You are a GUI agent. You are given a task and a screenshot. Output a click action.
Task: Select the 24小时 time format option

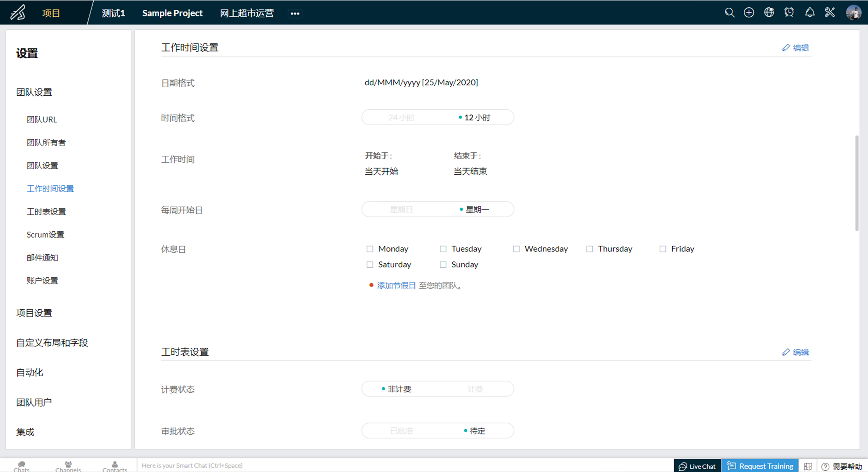point(401,118)
